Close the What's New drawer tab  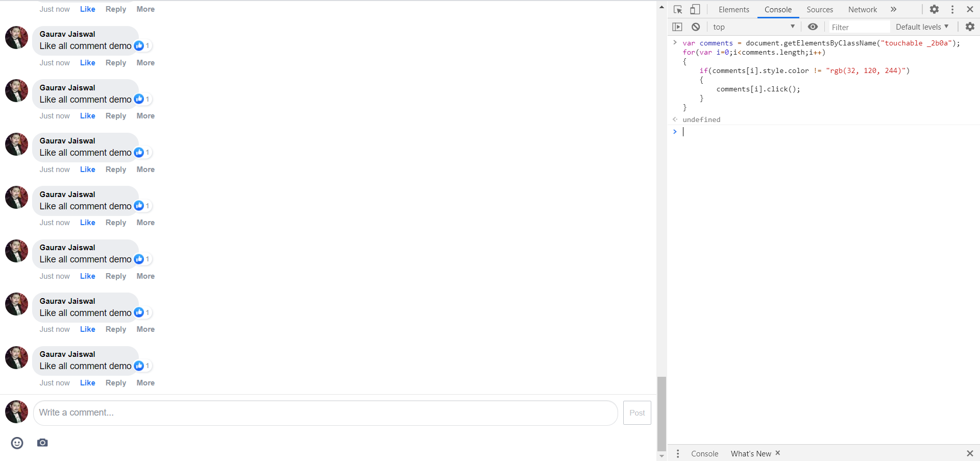[x=778, y=453]
